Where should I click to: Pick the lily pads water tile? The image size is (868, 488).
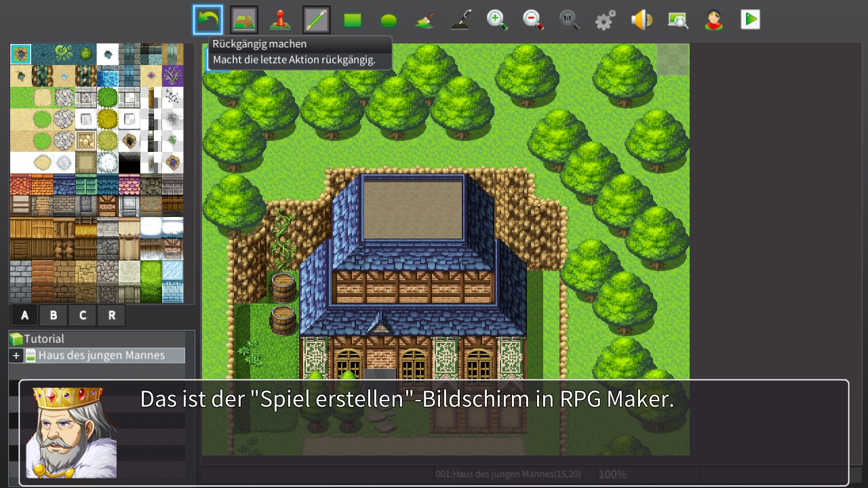(x=64, y=54)
